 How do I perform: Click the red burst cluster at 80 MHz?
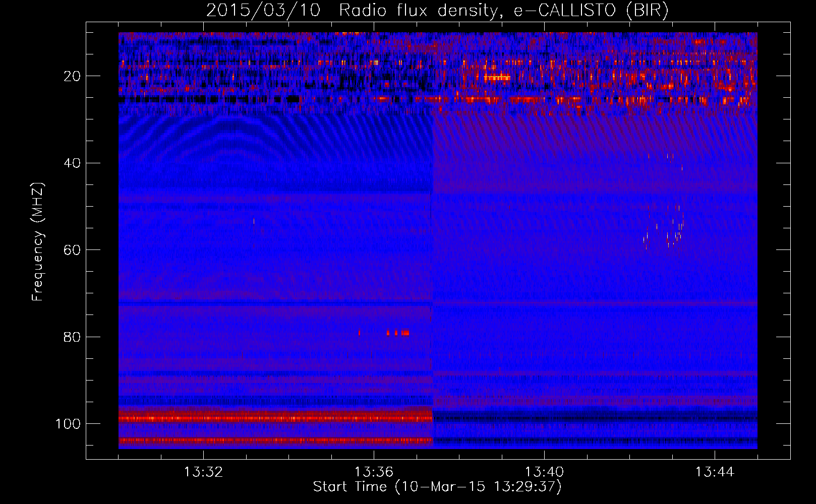point(397,333)
